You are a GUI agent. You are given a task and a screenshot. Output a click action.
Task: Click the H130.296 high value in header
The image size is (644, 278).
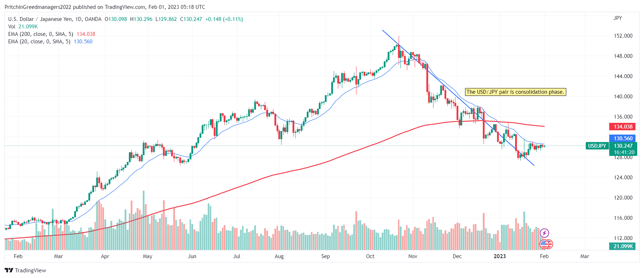click(x=141, y=19)
